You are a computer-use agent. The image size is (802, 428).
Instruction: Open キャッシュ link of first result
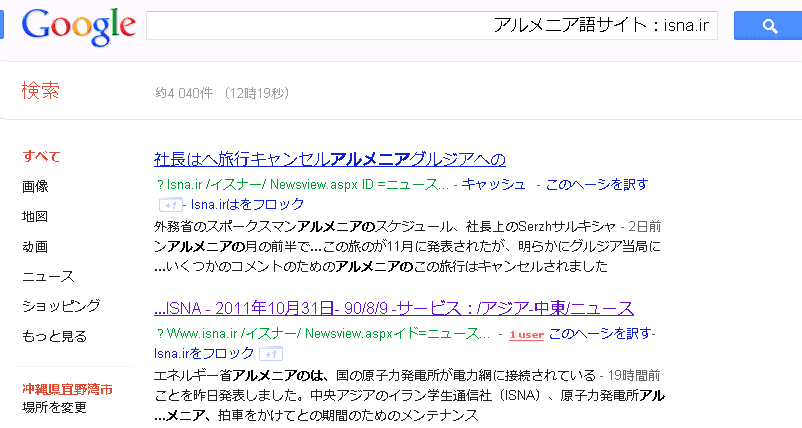coord(494,184)
